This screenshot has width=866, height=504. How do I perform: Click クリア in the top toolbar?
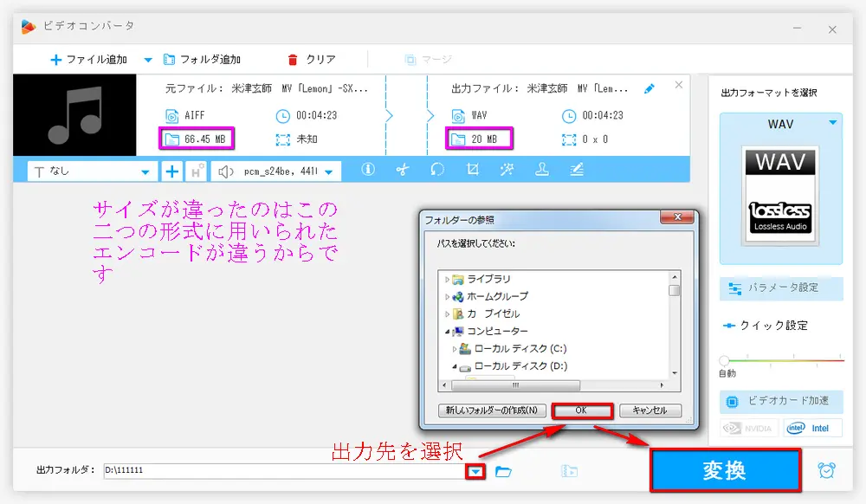click(x=311, y=60)
